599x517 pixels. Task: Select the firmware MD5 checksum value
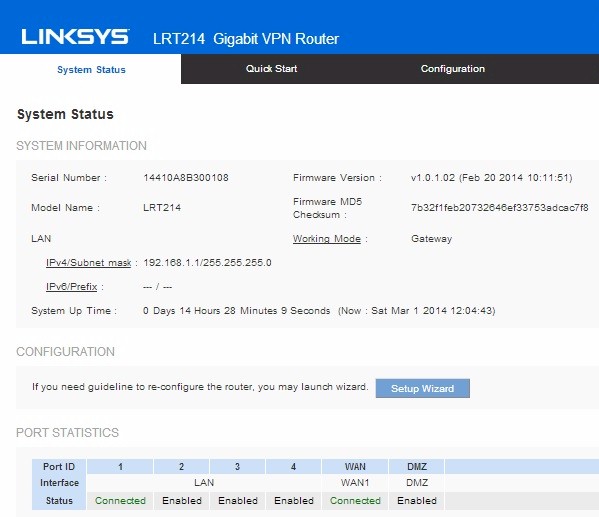(x=500, y=208)
